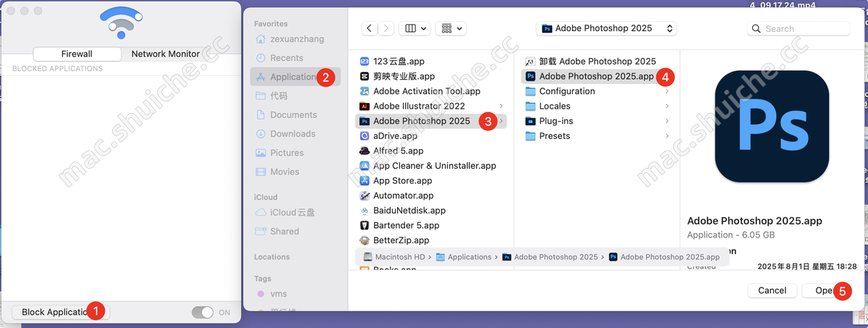Viewport: 868px width, 328px height.
Task: Open Pictures in the sidebar
Action: point(295,153)
